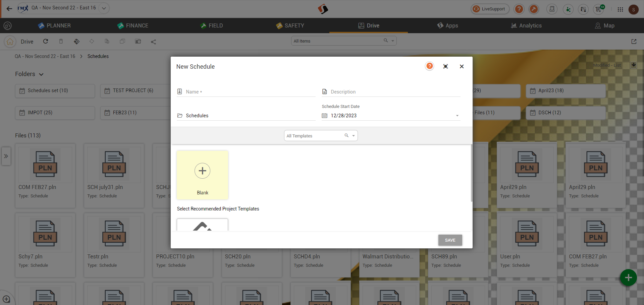
Task: Click the orange help icon in top bar
Action: [519, 9]
